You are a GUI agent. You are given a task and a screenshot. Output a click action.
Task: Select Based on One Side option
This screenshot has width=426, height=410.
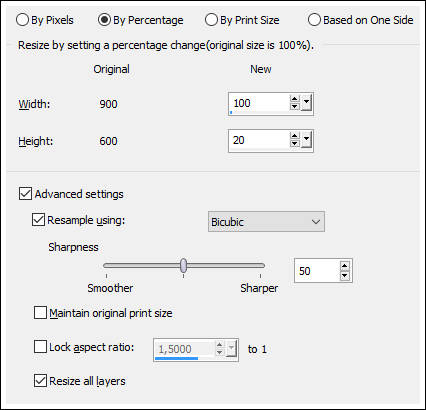point(314,20)
